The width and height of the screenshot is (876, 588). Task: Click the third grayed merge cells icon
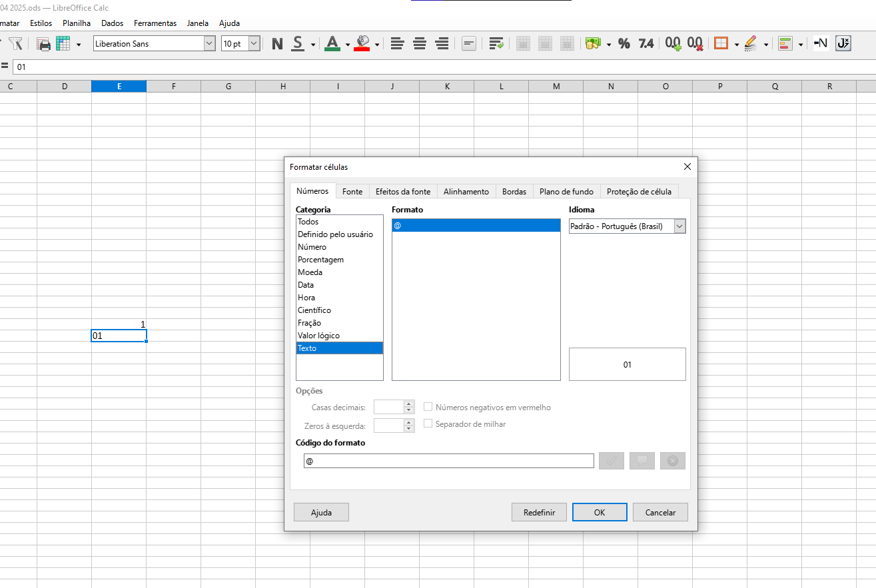568,44
